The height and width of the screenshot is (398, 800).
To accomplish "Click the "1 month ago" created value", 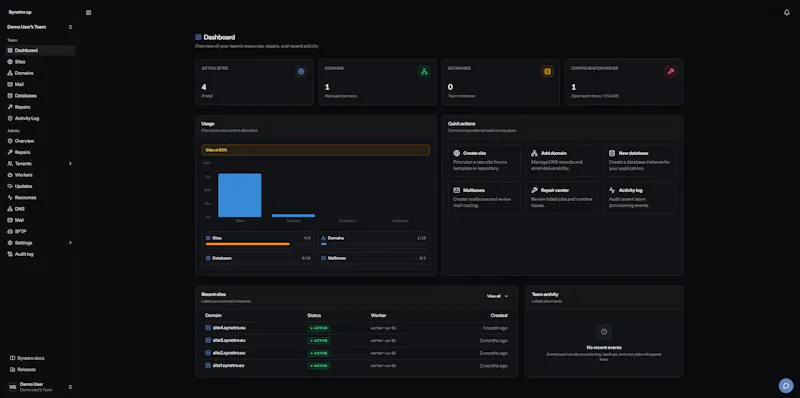I will click(x=495, y=328).
